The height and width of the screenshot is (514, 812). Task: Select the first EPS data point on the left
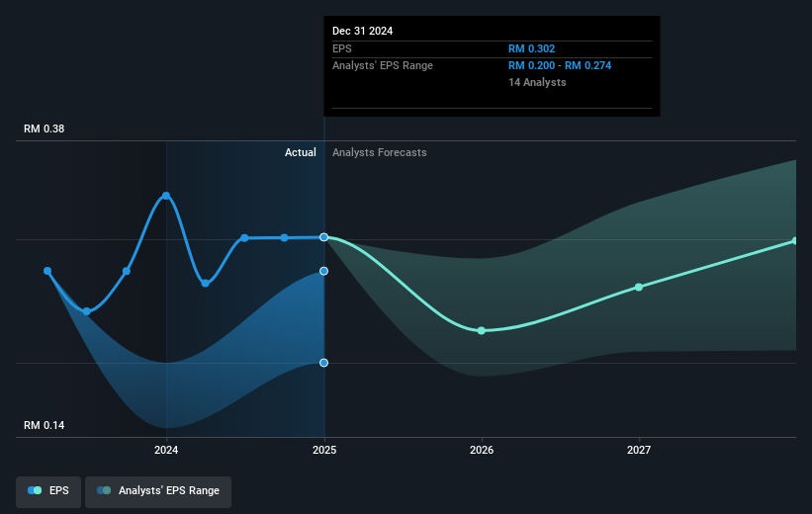pyautogui.click(x=47, y=271)
